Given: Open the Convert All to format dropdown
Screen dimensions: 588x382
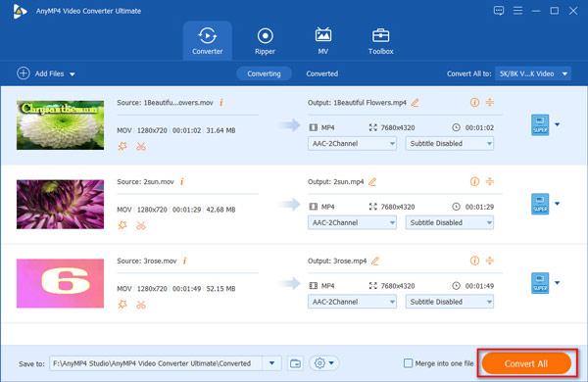Looking at the screenshot, I should click(533, 73).
